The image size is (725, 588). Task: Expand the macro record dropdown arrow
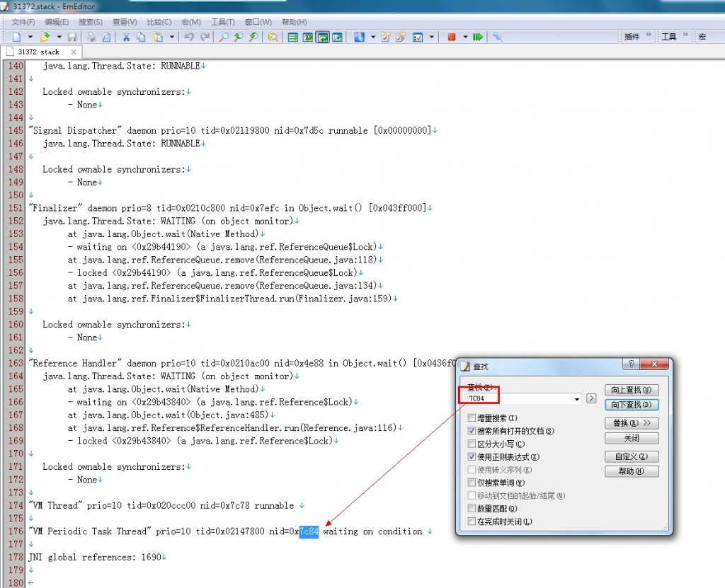click(465, 37)
